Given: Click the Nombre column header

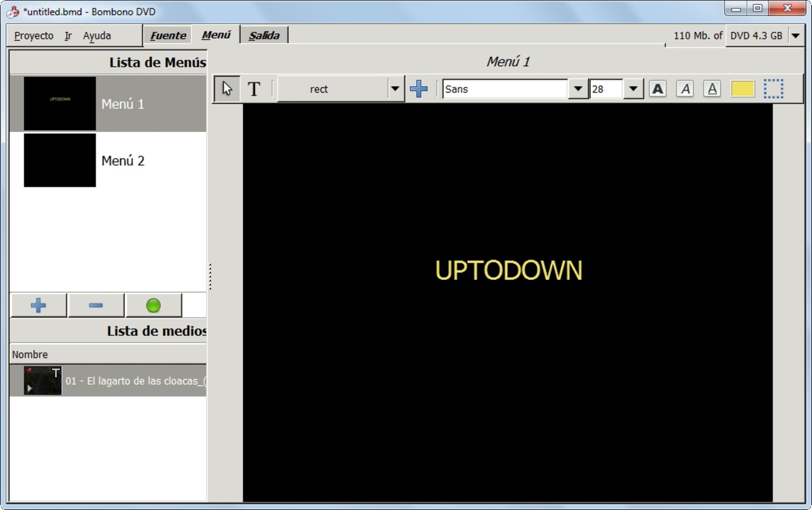Looking at the screenshot, I should click(108, 354).
